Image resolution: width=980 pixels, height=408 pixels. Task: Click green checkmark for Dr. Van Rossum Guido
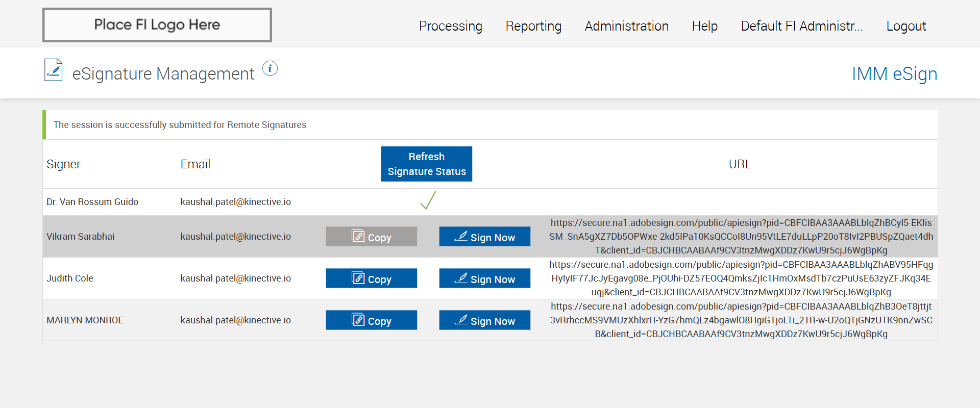428,201
